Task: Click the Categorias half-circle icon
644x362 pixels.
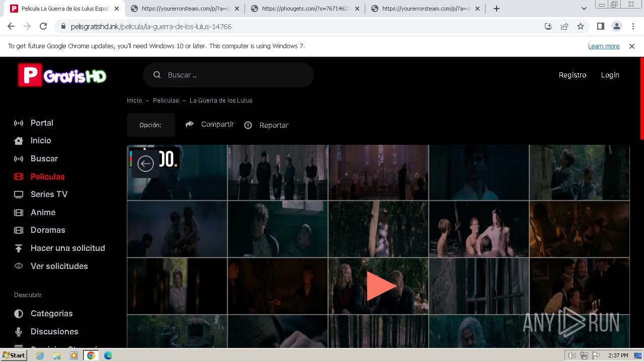Action: [x=19, y=314]
